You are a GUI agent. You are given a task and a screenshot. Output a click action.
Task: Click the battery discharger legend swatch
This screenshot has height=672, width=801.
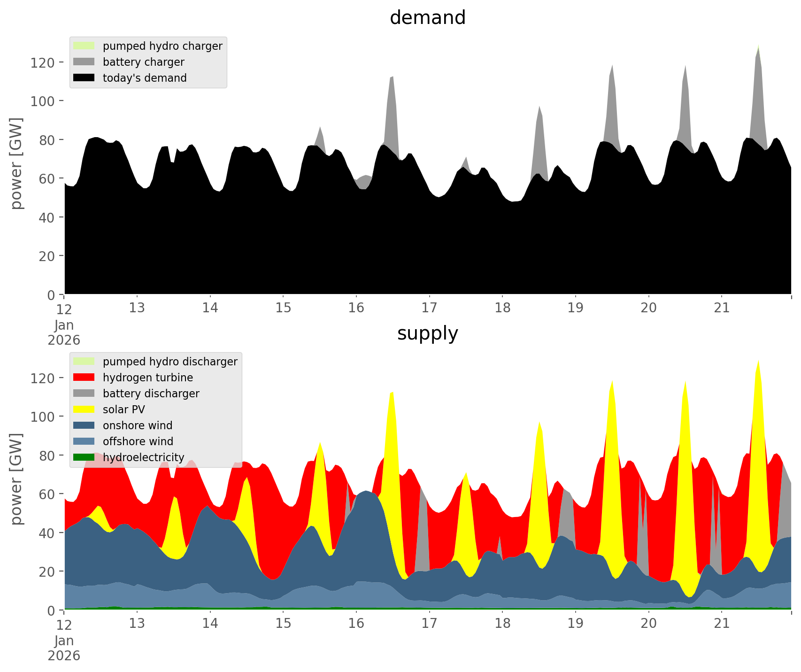84,394
